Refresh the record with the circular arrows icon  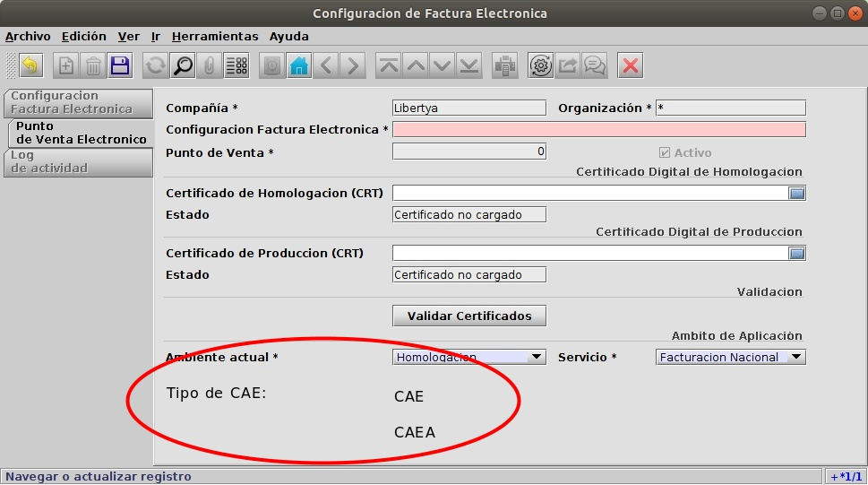click(x=155, y=66)
